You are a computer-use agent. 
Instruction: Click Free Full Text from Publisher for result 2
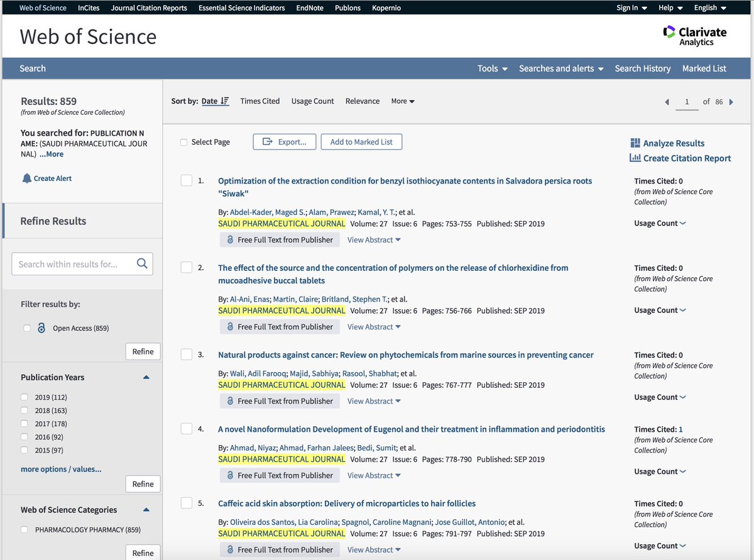click(x=280, y=327)
